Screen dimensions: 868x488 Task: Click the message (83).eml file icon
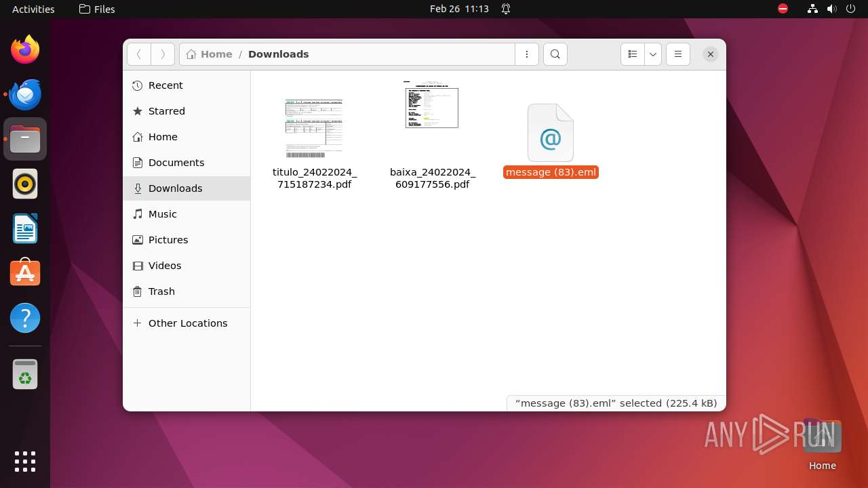click(551, 133)
